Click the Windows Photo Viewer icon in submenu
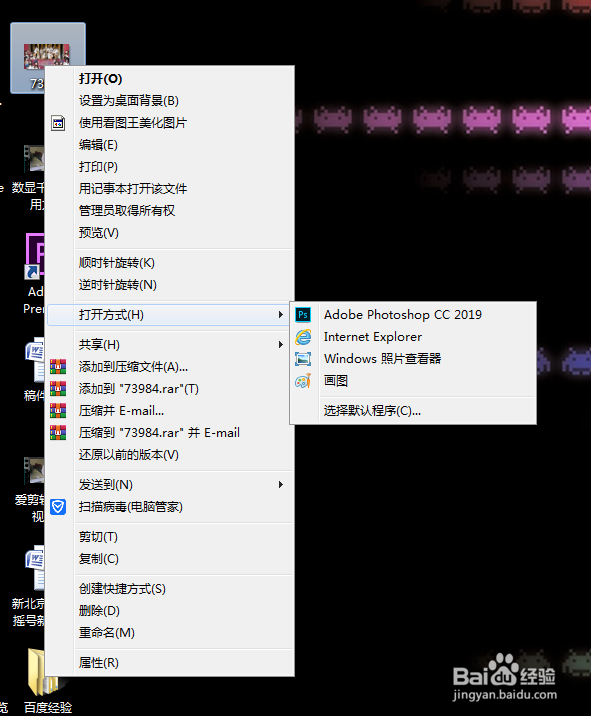This screenshot has width=591, height=716. [303, 359]
